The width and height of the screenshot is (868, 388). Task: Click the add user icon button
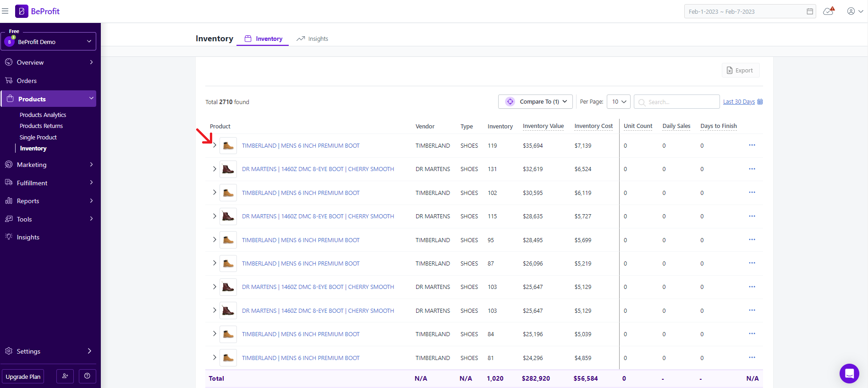[65, 376]
